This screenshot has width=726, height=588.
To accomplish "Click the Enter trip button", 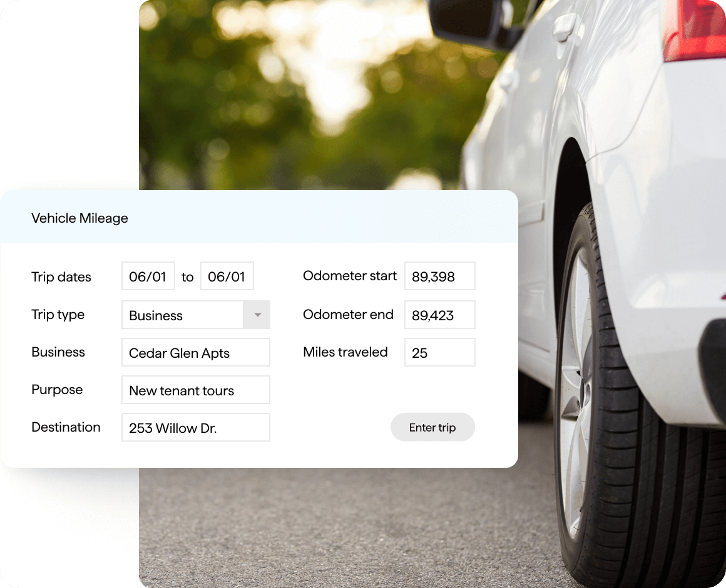I will point(432,427).
